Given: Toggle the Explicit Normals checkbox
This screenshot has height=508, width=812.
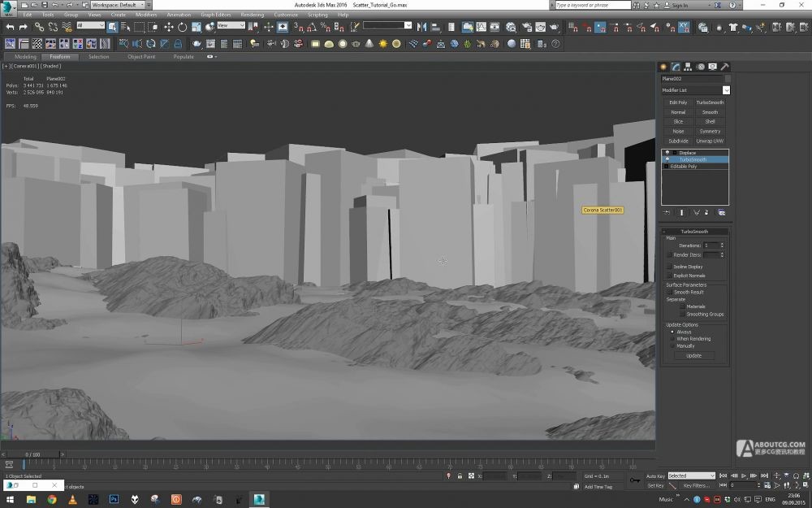Looking at the screenshot, I should point(670,276).
